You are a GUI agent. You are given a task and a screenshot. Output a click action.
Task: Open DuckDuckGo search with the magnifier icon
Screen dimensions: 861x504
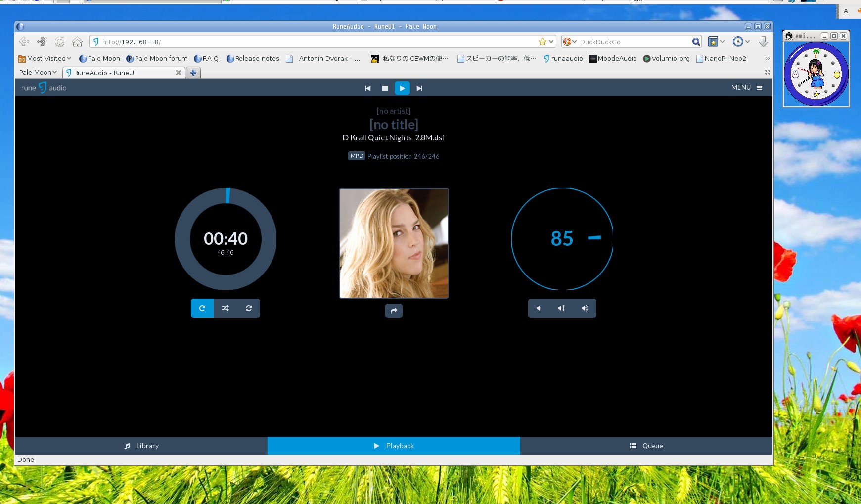pyautogui.click(x=697, y=42)
